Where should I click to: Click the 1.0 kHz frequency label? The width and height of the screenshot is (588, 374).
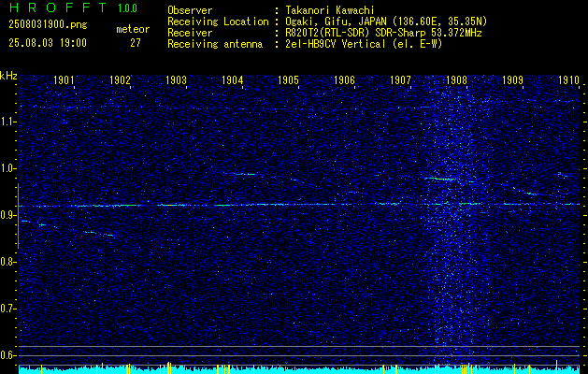(x=7, y=168)
